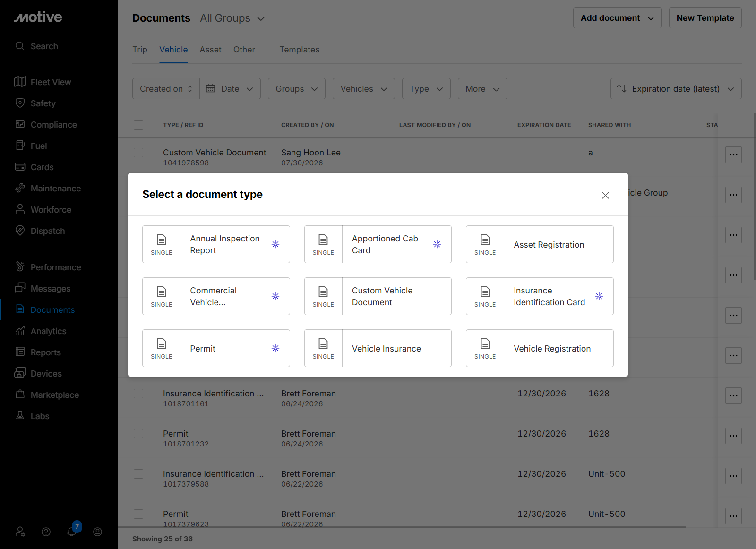Check the Permit 1017379623 row checkbox
The image size is (756, 549).
point(138,514)
